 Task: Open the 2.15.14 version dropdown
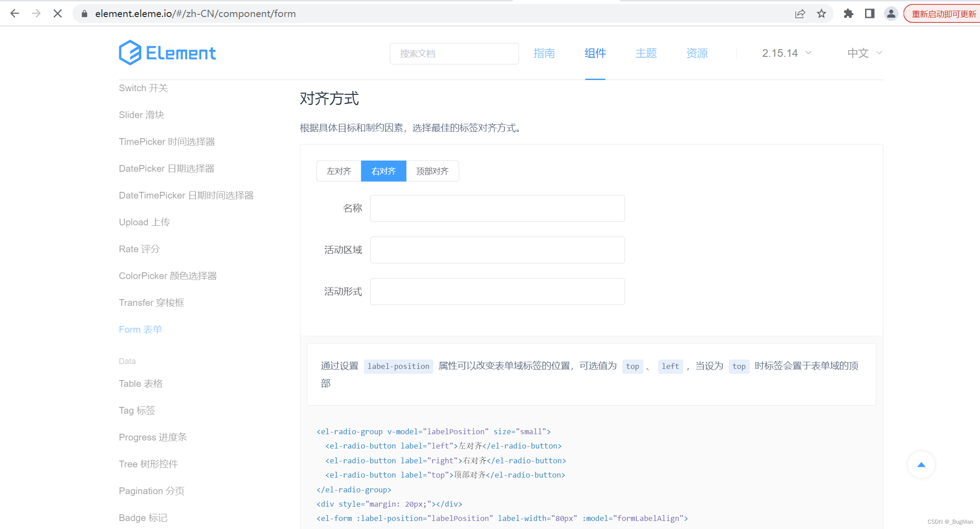tap(787, 53)
